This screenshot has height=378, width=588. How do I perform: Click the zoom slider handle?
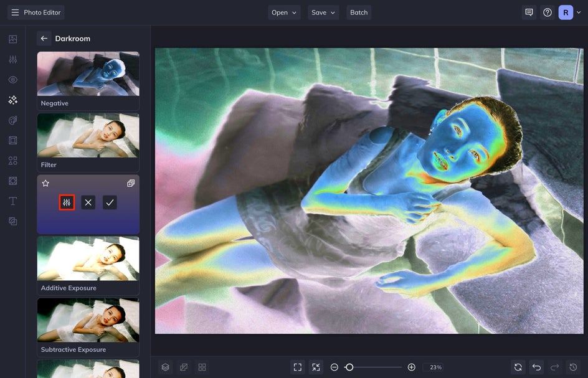click(x=349, y=367)
